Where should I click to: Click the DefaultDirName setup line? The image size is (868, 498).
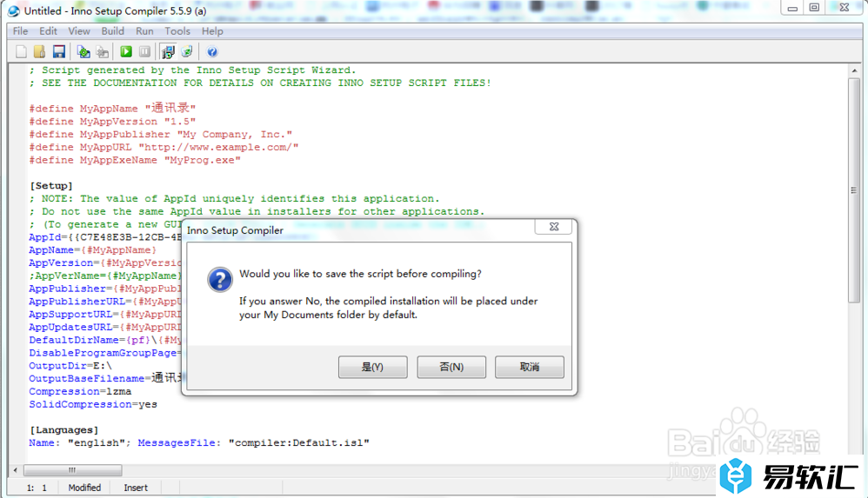[105, 340]
